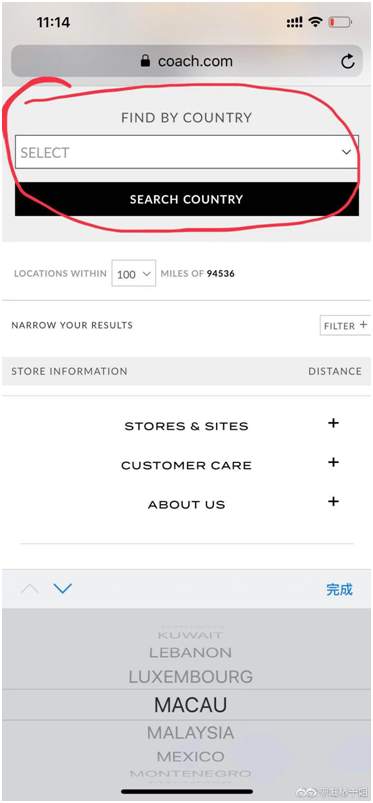Tap the plus icon beside About Us

pyautogui.click(x=333, y=501)
